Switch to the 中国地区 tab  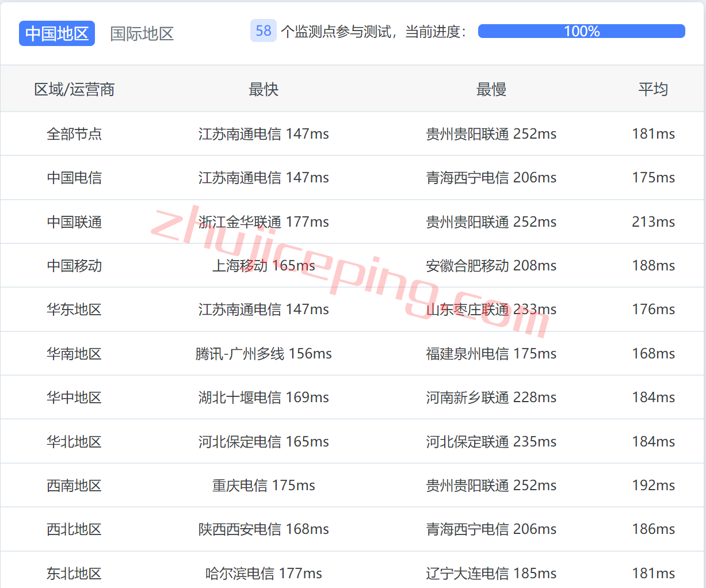[57, 33]
